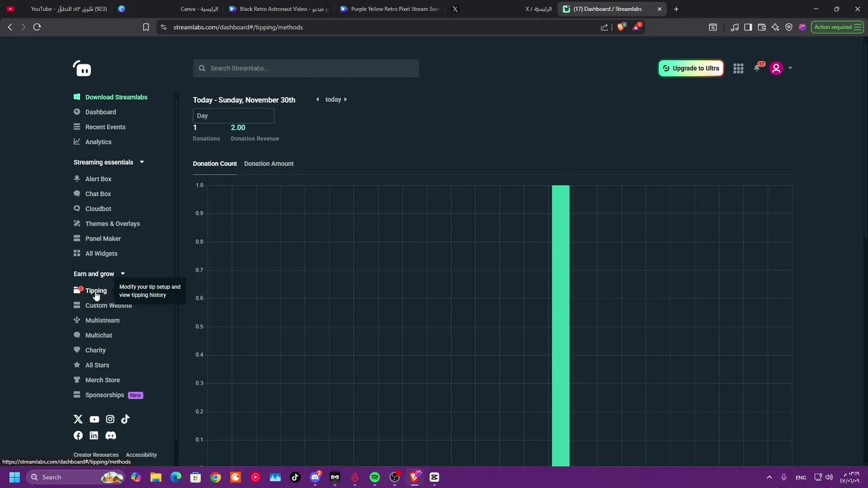Open the notifications bell icon

tap(757, 68)
